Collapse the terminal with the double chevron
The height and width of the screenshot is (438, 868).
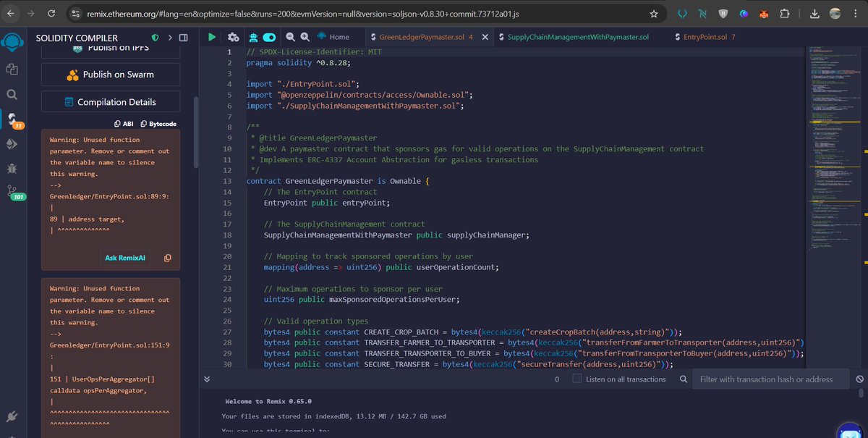[207, 379]
